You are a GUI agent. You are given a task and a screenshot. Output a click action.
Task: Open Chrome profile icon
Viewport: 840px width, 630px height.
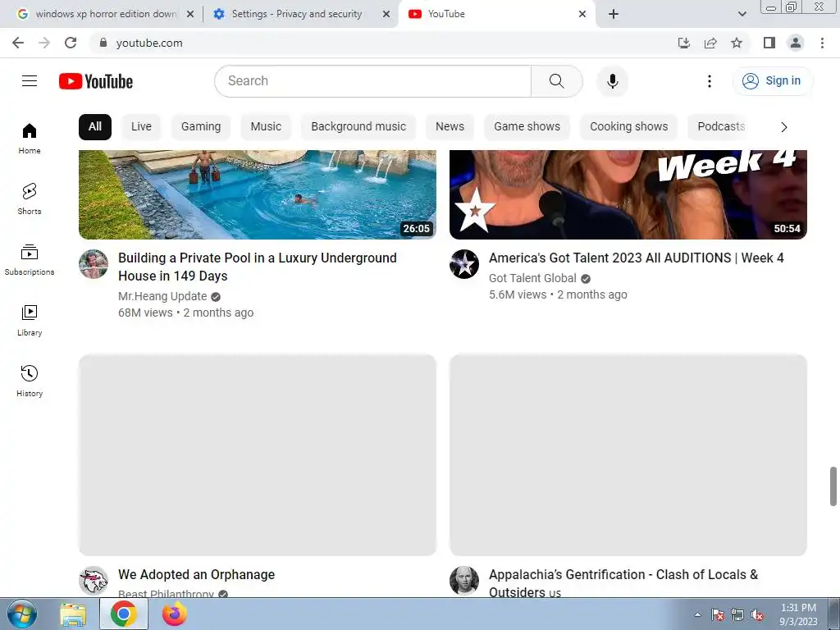[796, 43]
